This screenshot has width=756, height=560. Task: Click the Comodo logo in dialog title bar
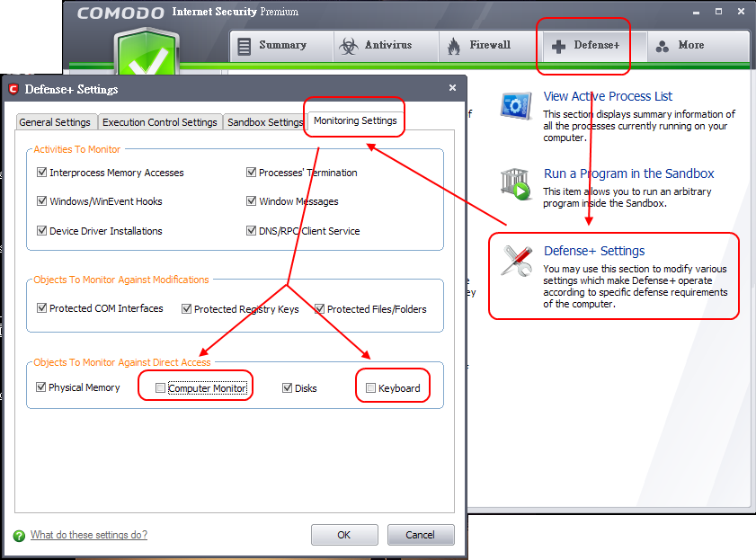13,89
